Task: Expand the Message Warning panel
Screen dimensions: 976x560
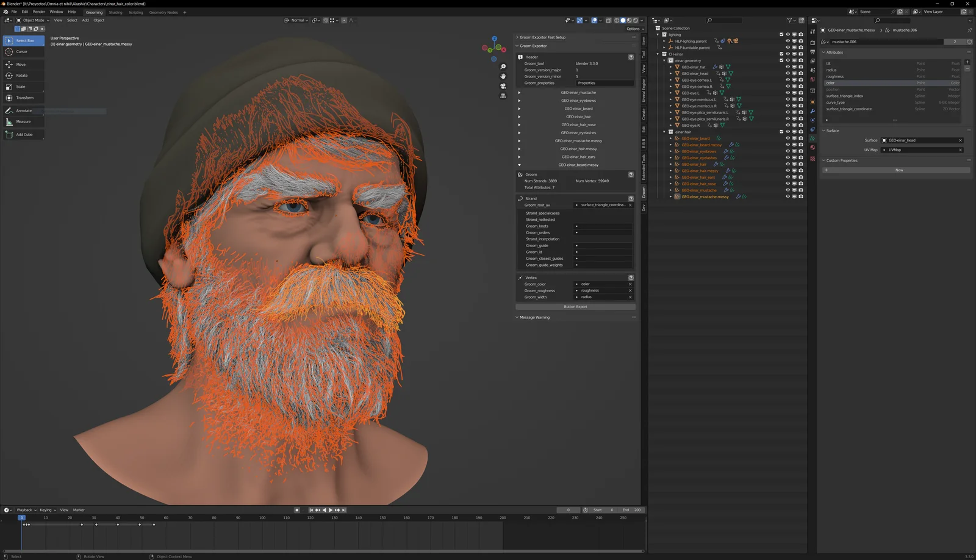Action: point(534,317)
